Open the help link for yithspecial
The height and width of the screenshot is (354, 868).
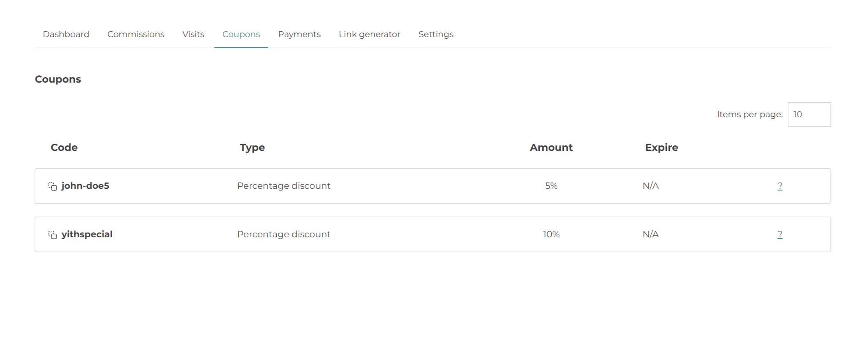point(779,234)
